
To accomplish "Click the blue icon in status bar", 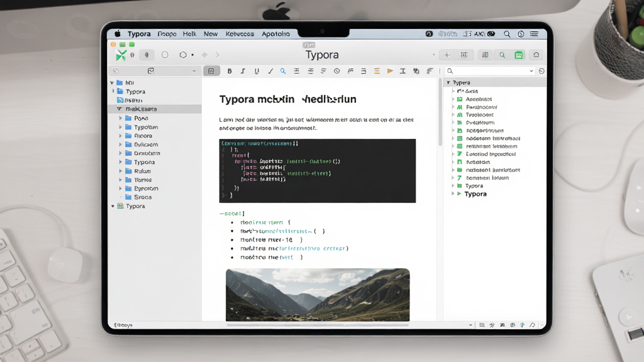I will (523, 325).
